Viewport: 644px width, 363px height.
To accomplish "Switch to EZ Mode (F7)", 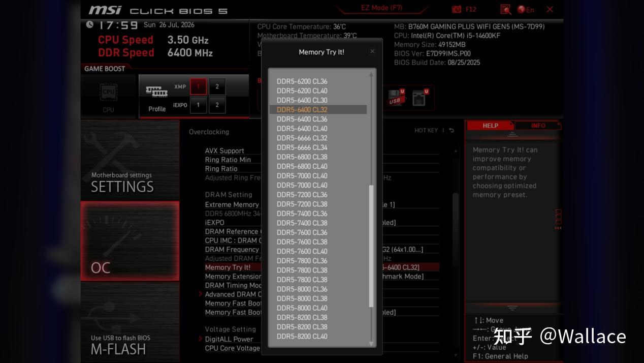I will (x=381, y=8).
